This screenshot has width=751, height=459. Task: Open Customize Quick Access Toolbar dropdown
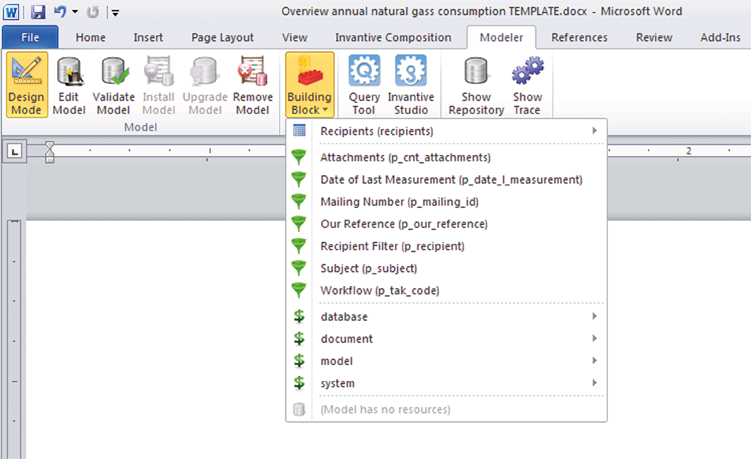pos(115,12)
